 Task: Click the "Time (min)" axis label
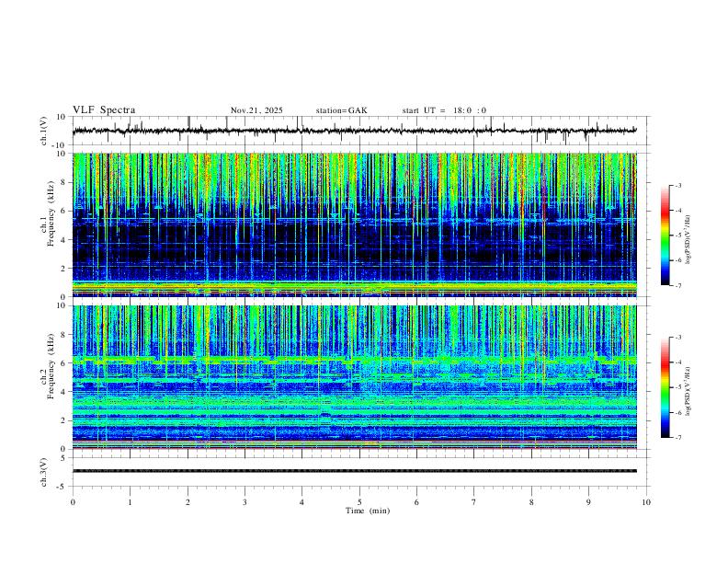(x=368, y=511)
